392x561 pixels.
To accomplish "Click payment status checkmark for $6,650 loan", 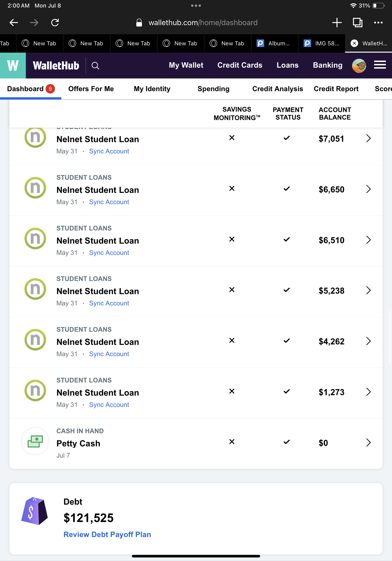I will pos(287,189).
